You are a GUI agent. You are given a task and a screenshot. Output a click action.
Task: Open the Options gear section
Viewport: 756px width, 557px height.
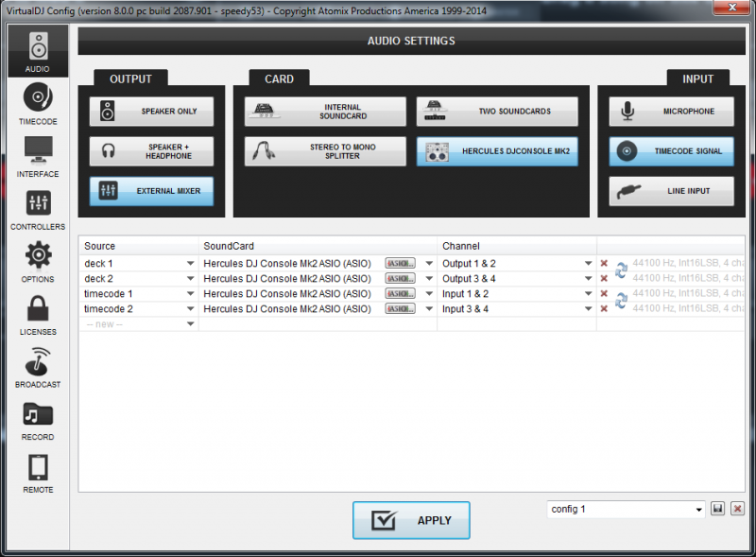tap(38, 262)
